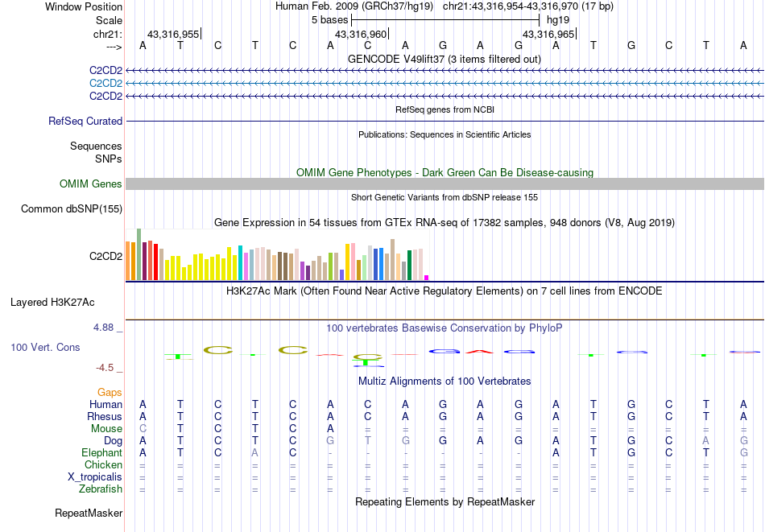Click the SNPs subtrack label
The height and width of the screenshot is (532, 765).
[x=109, y=159]
